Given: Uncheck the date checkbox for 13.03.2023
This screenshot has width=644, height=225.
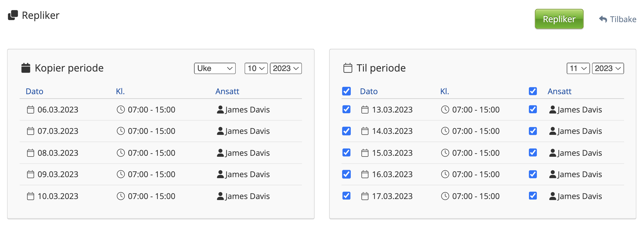Looking at the screenshot, I should tap(346, 109).
